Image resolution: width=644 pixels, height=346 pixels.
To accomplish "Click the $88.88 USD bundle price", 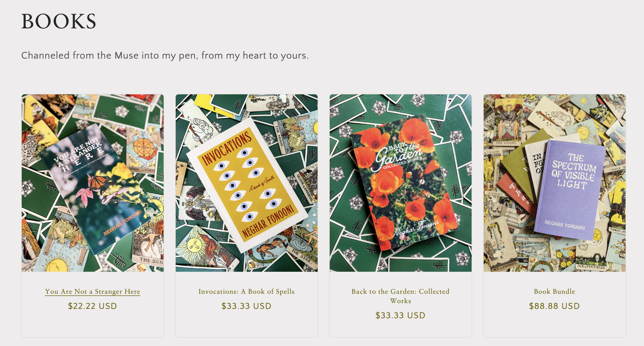I will [555, 306].
